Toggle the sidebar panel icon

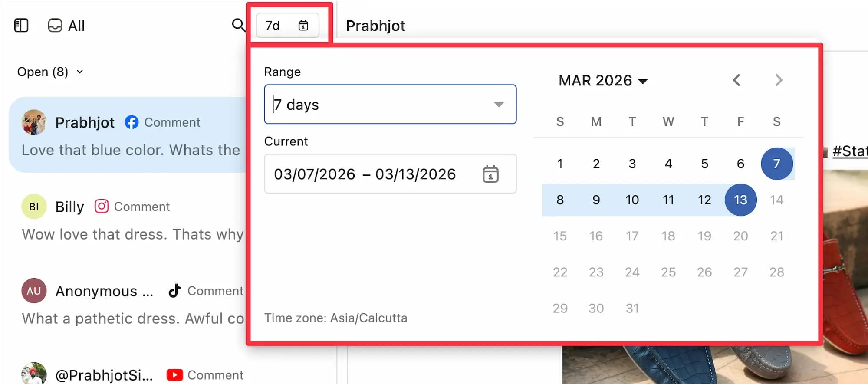pyautogui.click(x=21, y=26)
